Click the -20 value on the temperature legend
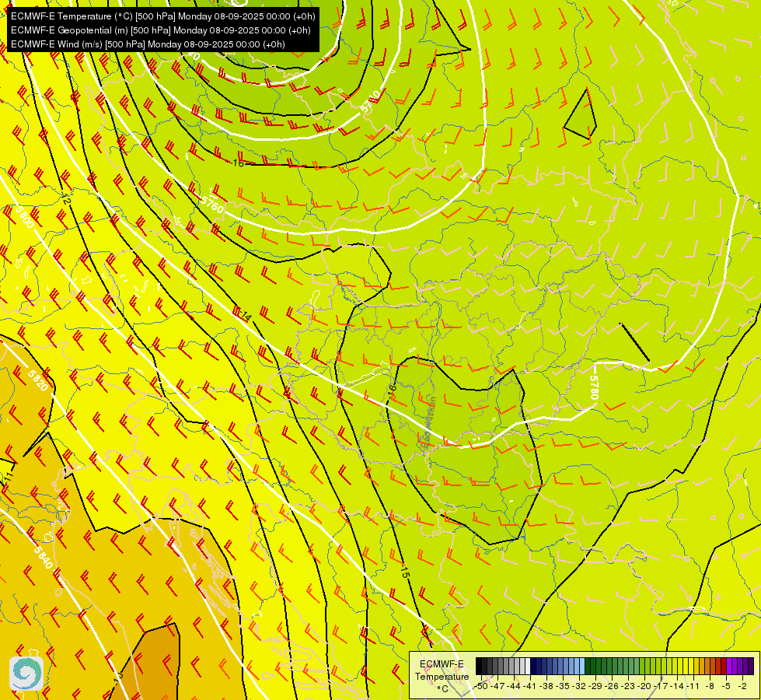The image size is (761, 700). [x=645, y=686]
